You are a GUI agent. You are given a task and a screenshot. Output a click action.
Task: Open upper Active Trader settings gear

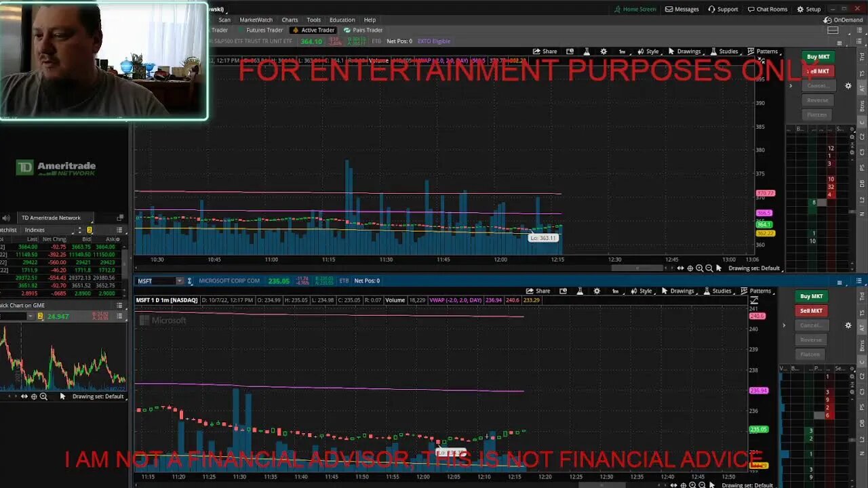point(848,86)
